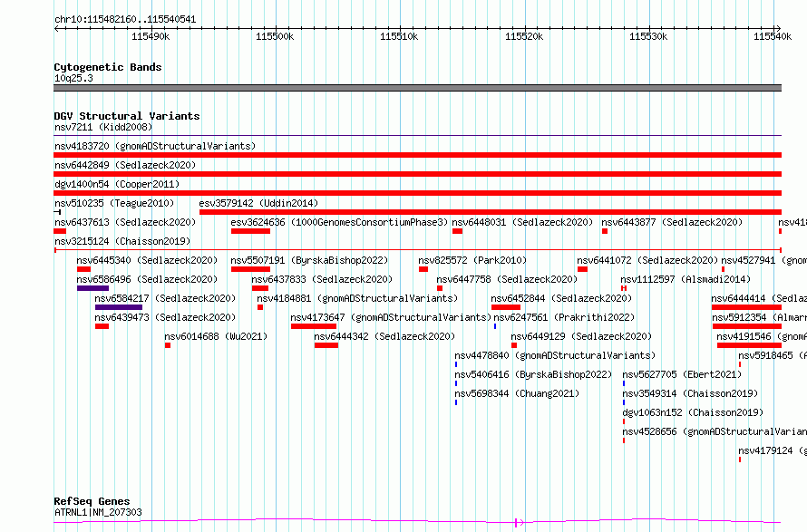Click the nsv4527941 variant label
This screenshot has width=807, height=532.
(763, 260)
